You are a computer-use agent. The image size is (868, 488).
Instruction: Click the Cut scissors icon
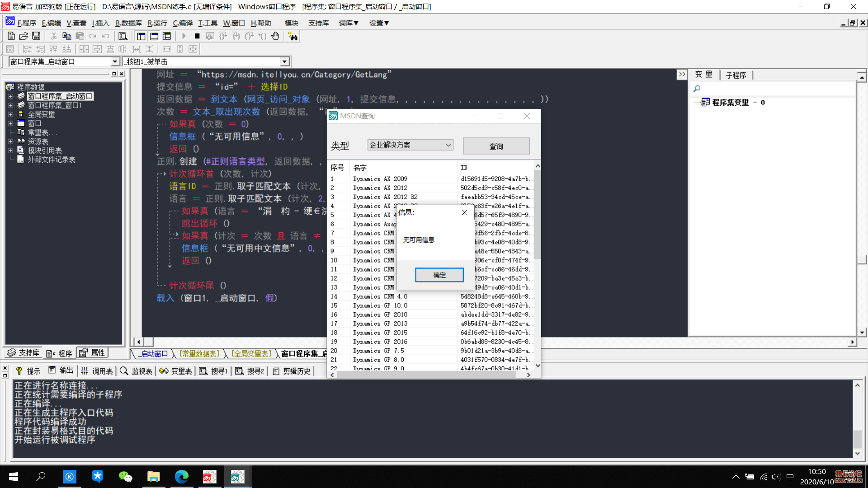[54, 36]
